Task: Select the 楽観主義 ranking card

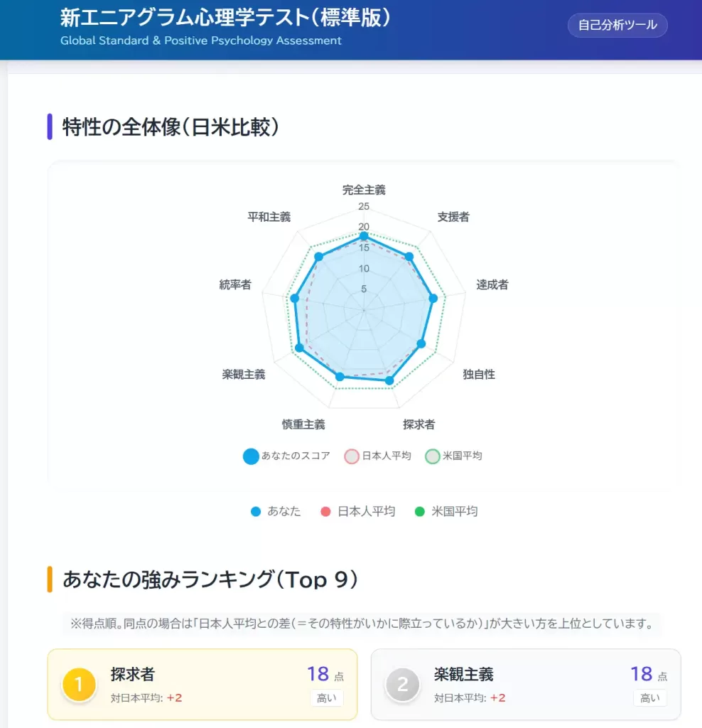Action: click(x=526, y=684)
